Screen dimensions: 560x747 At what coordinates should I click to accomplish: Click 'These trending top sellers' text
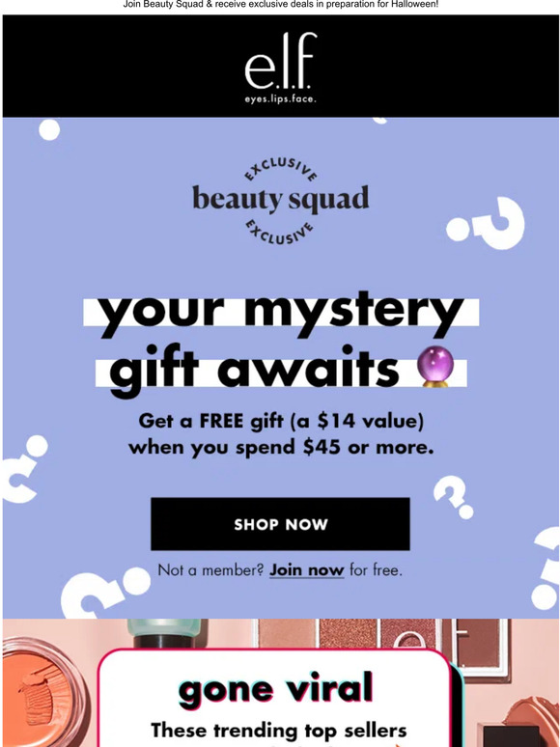[x=279, y=730]
